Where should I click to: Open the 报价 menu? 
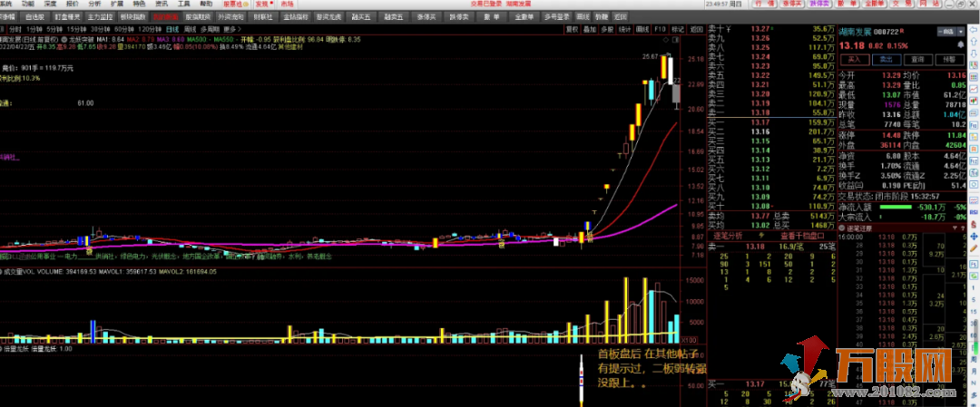72,4
